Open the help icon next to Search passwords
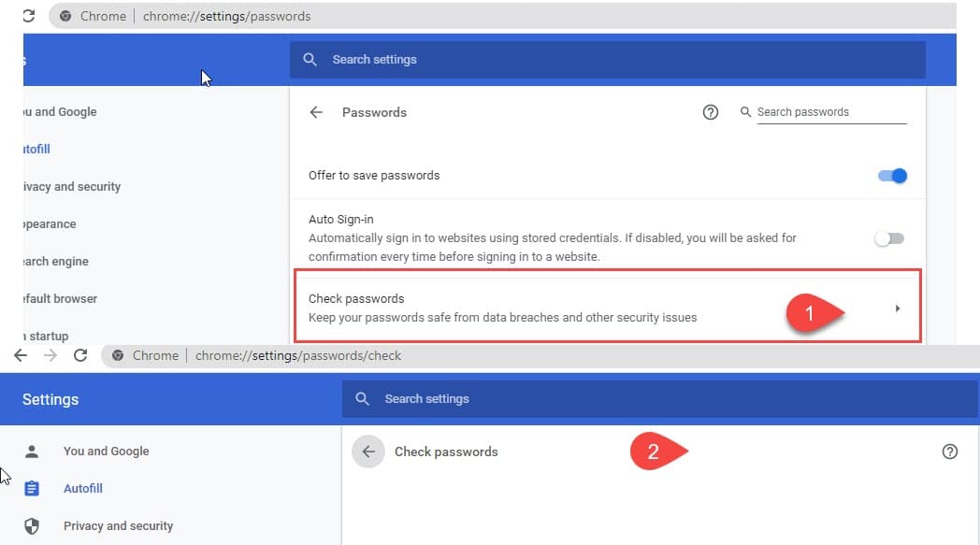 click(711, 112)
